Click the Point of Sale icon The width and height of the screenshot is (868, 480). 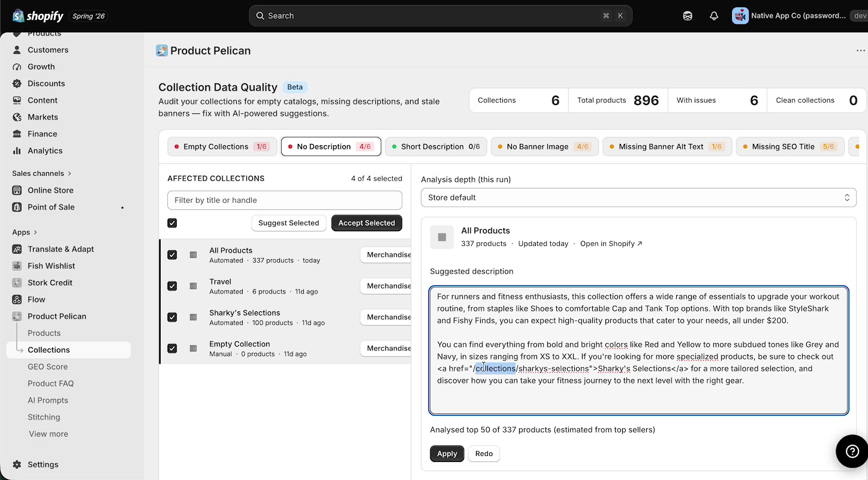pos(17,207)
